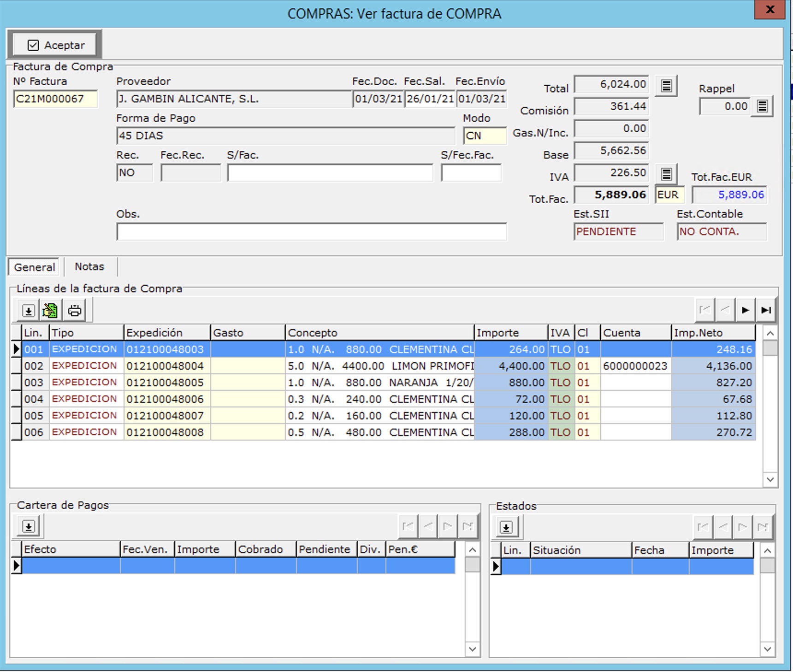793x672 pixels.
Task: Open the detail list icon beside Rappel
Action: coord(762,106)
